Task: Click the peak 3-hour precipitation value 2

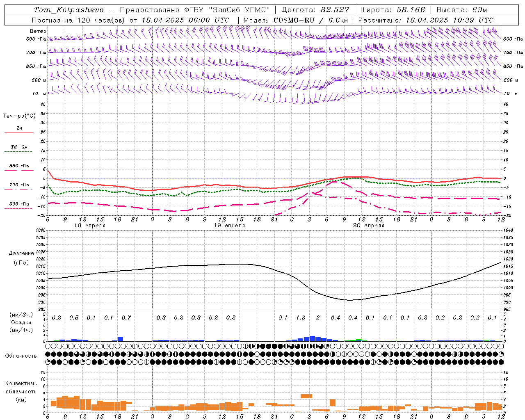Action: pos(318,318)
